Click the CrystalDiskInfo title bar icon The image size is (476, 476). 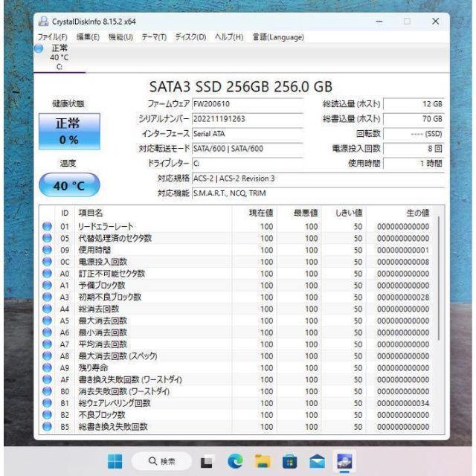click(x=43, y=22)
